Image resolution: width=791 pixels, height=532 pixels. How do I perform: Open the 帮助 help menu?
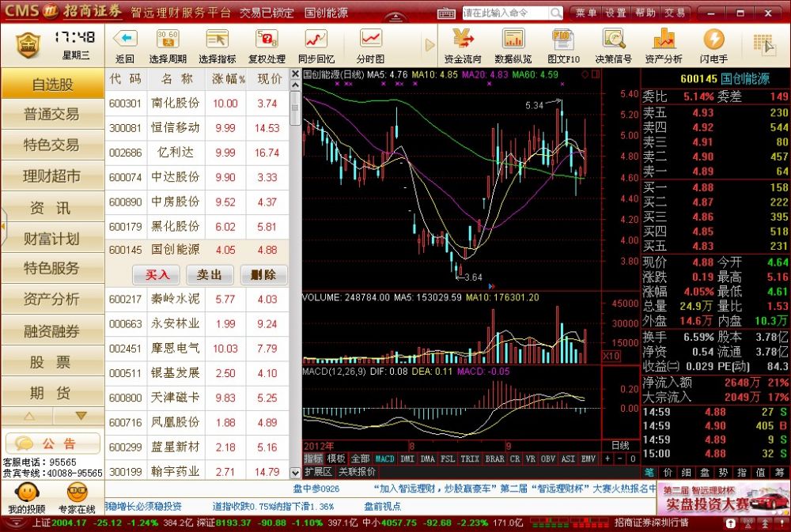[x=645, y=13]
